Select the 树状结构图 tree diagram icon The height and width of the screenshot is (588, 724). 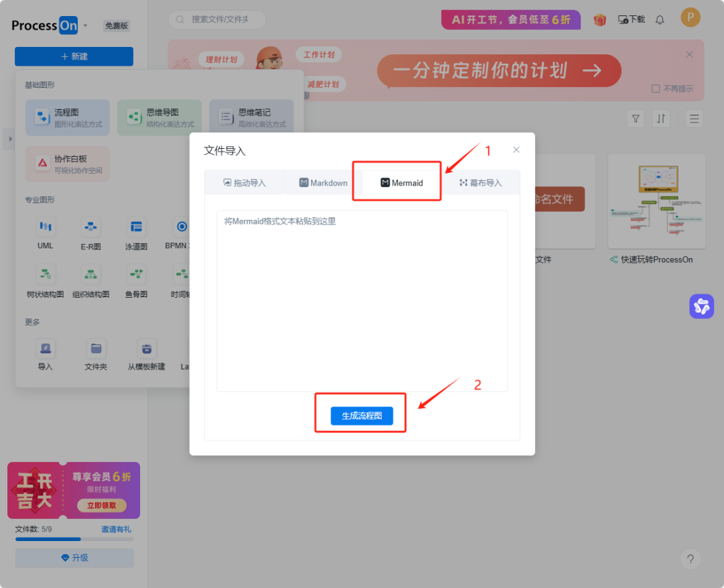point(45,274)
